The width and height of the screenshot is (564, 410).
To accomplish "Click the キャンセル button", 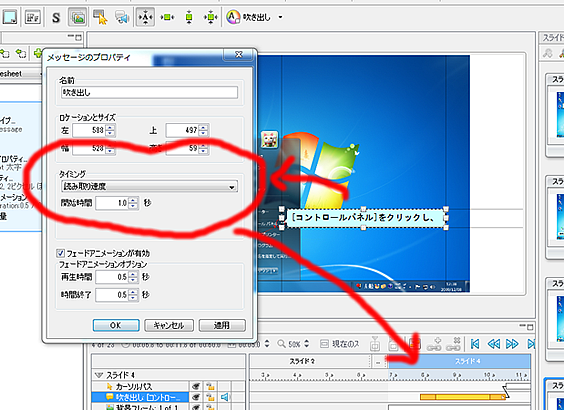I will (x=169, y=325).
